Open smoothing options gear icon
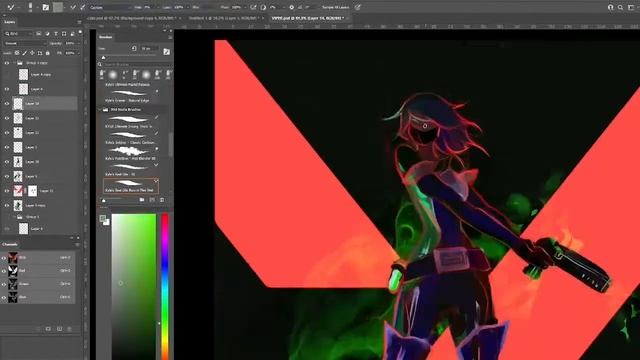Image resolution: width=640 pixels, height=360 pixels. tap(291, 7)
